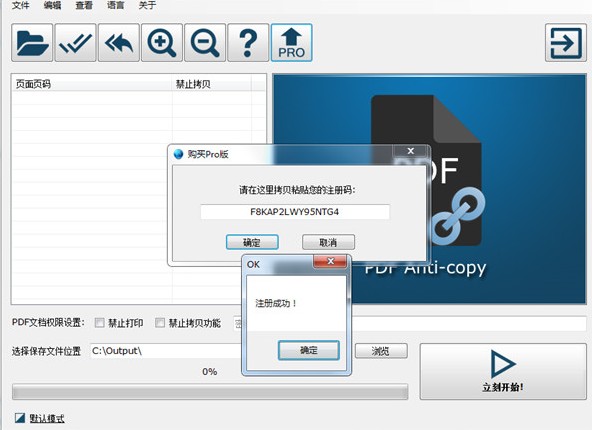
Task: Enable the 禁止拷贝功能 checkbox
Action: click(160, 323)
